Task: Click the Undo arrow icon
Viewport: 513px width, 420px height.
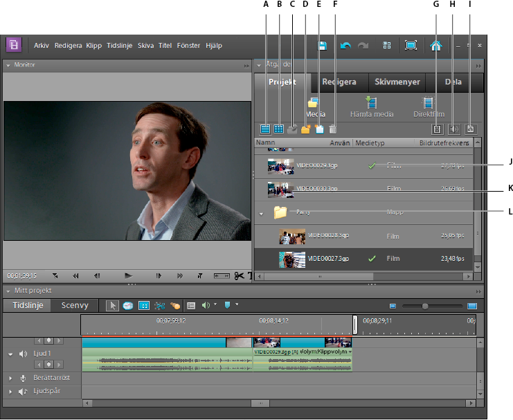Action: 345,46
